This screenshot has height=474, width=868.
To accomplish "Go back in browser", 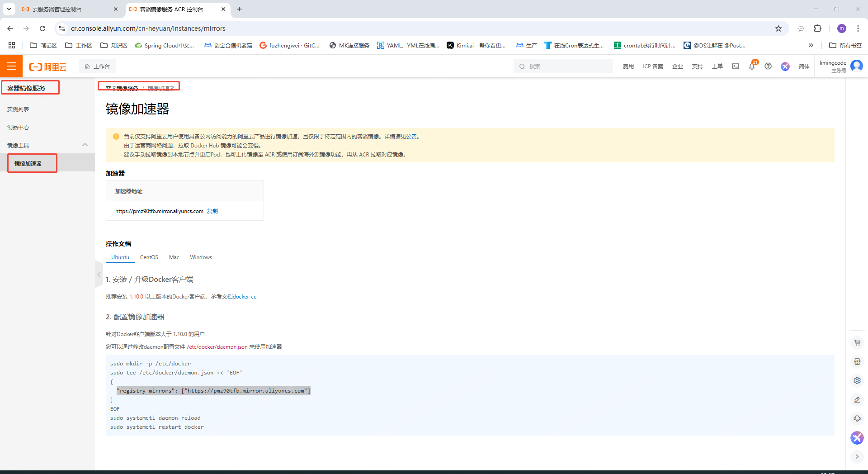I will (x=10, y=28).
